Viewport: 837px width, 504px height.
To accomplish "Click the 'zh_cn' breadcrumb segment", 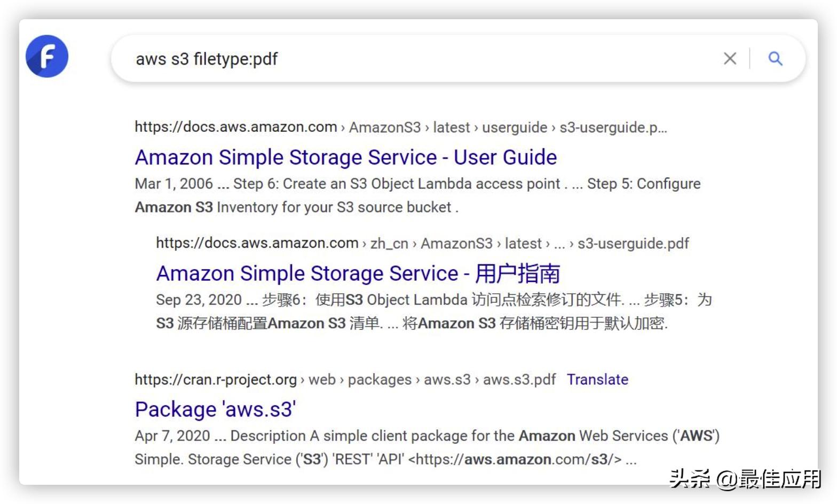I will pyautogui.click(x=389, y=243).
